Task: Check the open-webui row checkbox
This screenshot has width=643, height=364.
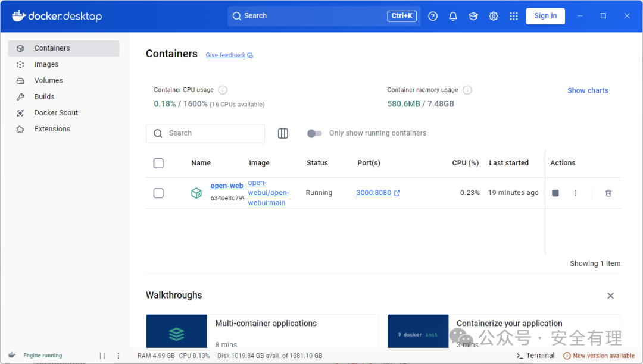Action: click(158, 193)
